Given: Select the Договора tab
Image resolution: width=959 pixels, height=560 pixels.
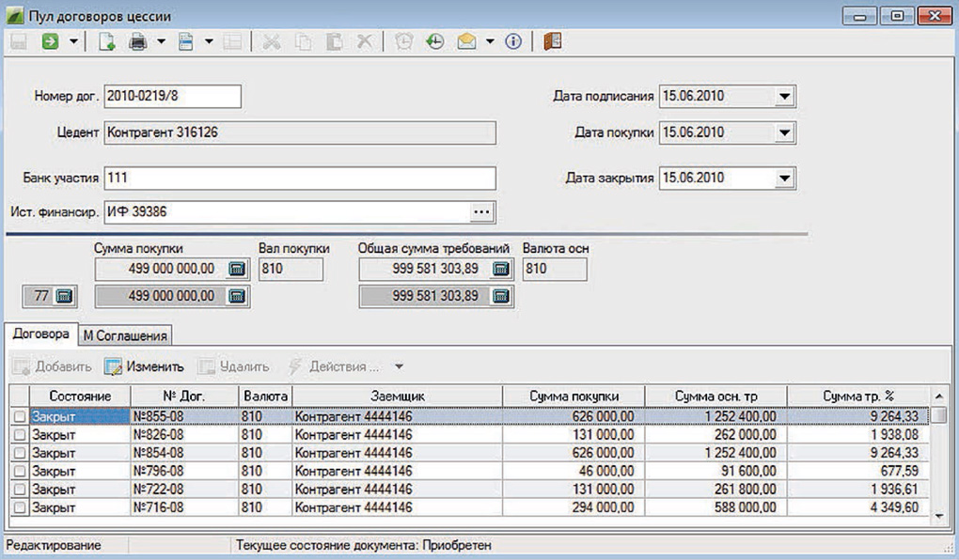Looking at the screenshot, I should click(39, 334).
